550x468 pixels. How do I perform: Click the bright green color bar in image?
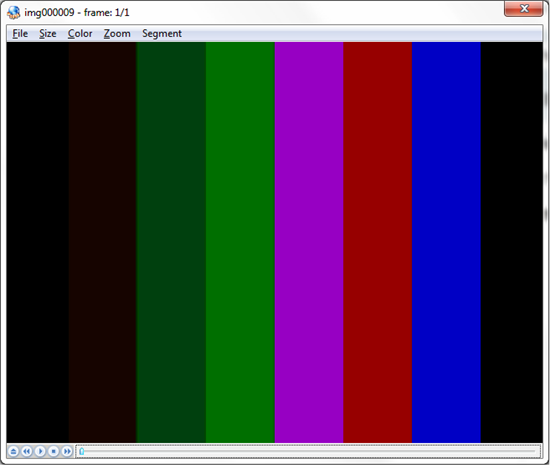pyautogui.click(x=240, y=242)
